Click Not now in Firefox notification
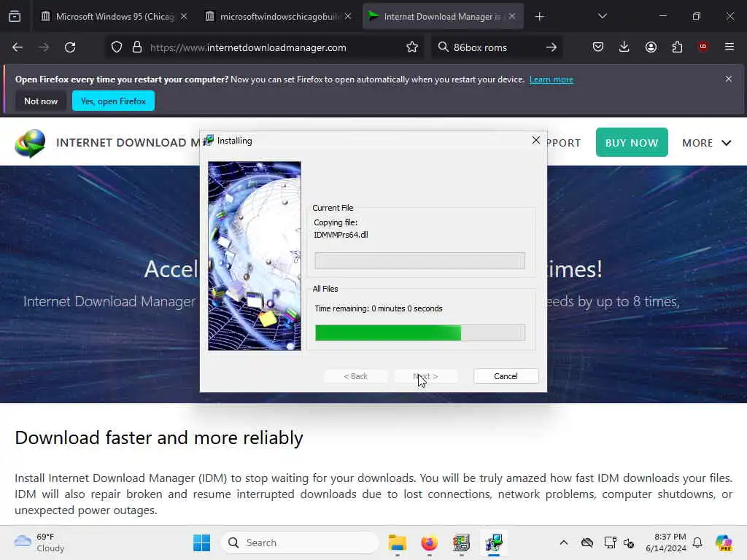This screenshot has height=560, width=747. (41, 101)
